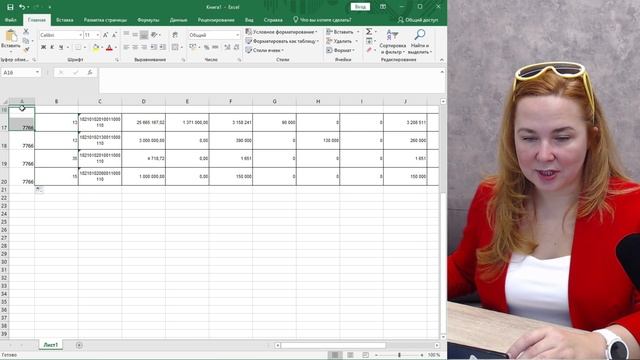Change text orientation with the angled text icon

point(154,35)
